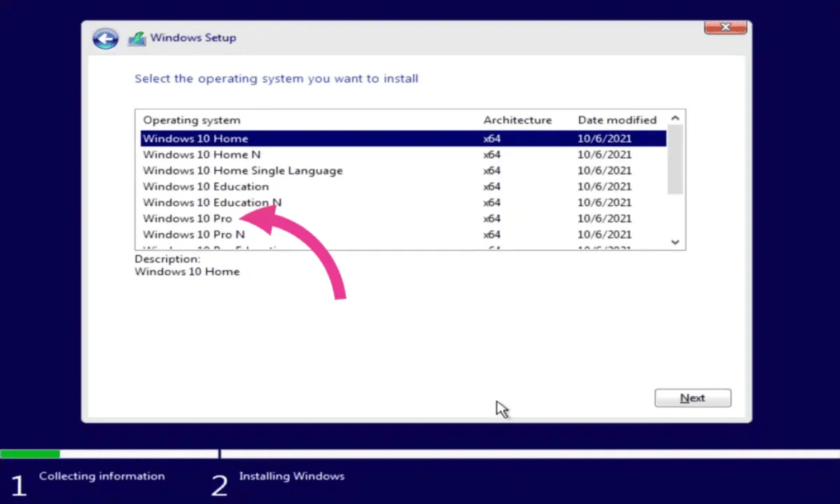Image resolution: width=840 pixels, height=504 pixels.
Task: Select Windows 10 Home in the list
Action: pos(403,139)
